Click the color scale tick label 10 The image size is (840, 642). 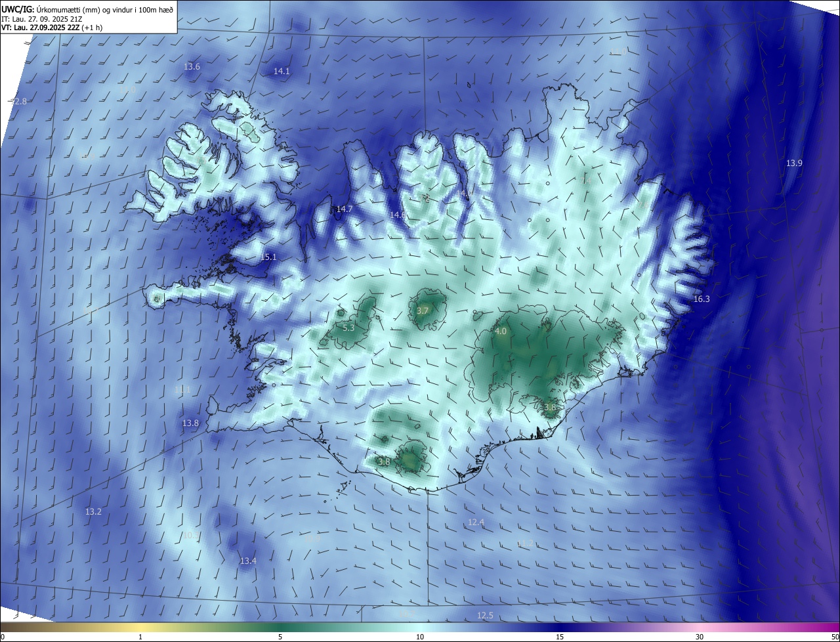420,637
